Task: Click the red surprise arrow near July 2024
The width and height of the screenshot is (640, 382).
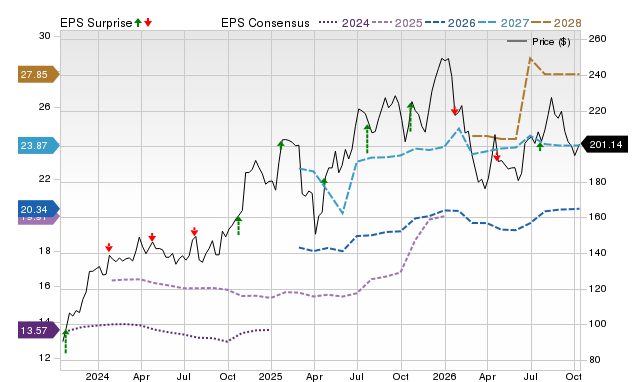Action: [x=194, y=232]
